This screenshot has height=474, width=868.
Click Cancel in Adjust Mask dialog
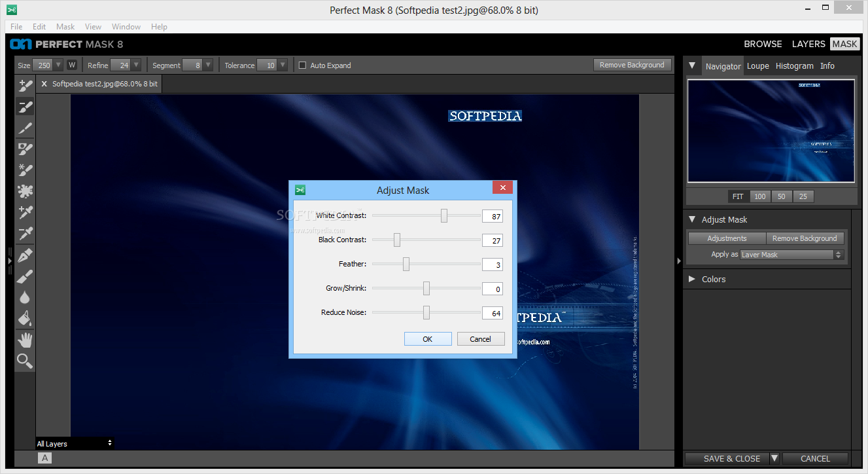tap(480, 339)
